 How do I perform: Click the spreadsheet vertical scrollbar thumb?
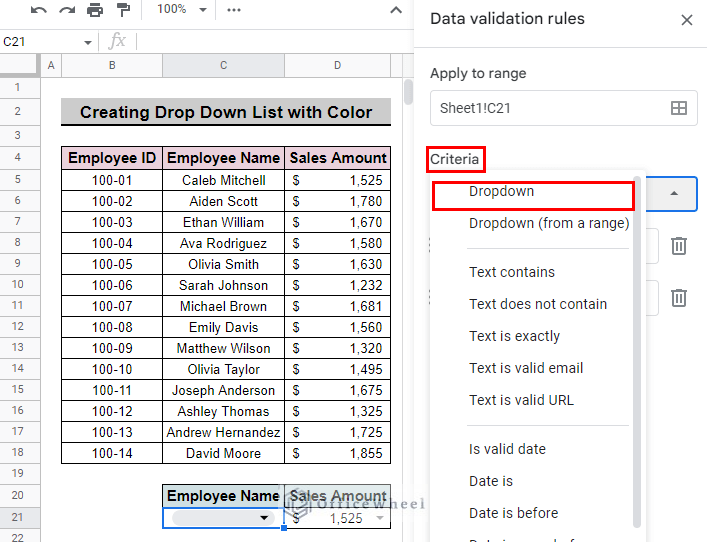click(x=408, y=92)
